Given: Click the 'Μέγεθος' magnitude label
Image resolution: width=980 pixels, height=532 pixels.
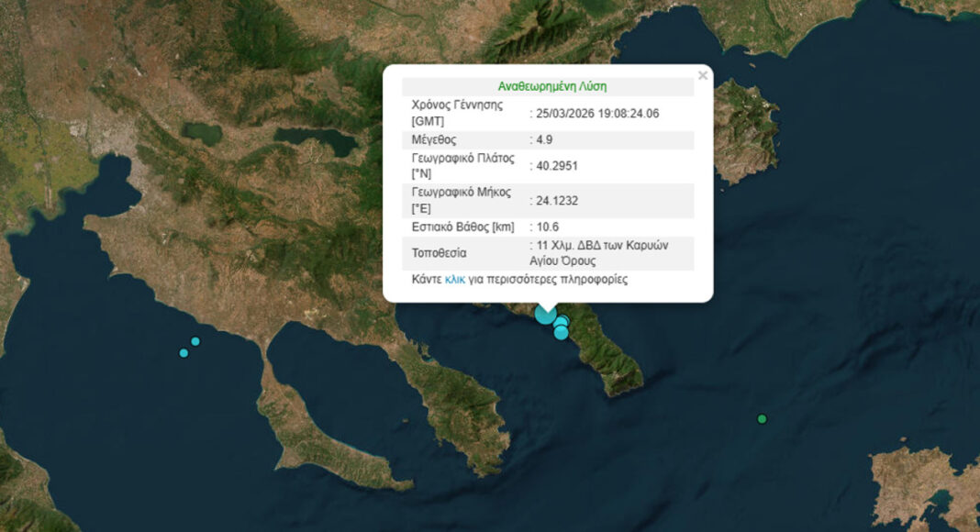Looking at the screenshot, I should coord(435,140).
